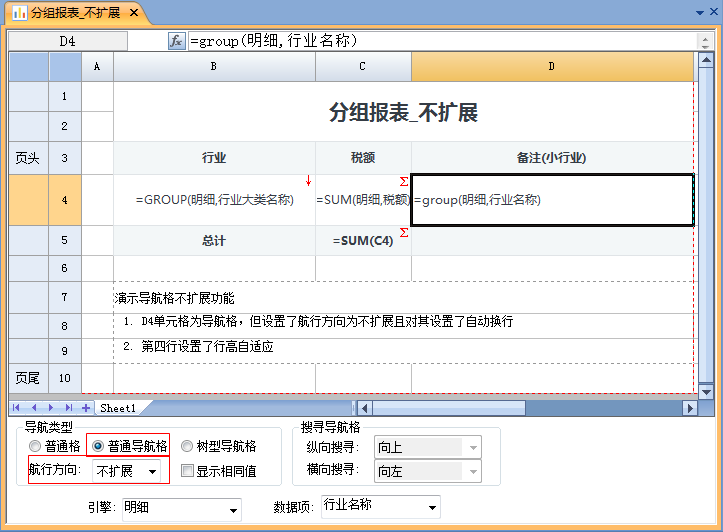The width and height of the screenshot is (723, 532).
Task: Open the tab list dropdown arrow at top right
Action: pos(699,12)
